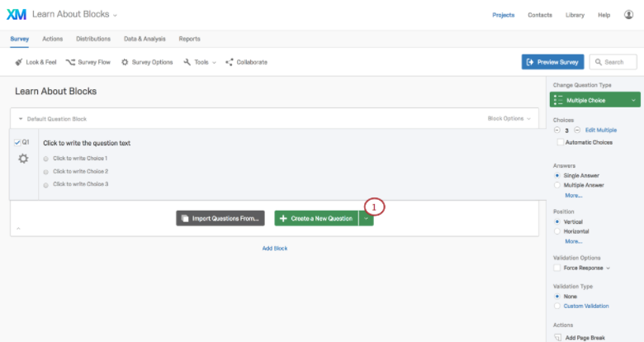644x342 pixels.
Task: Switch to the Survey tab
Action: tap(19, 39)
